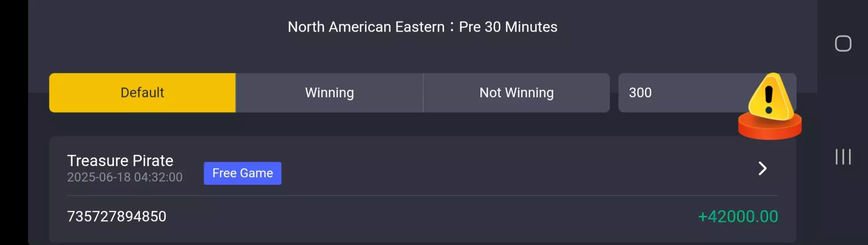Select bet ID 735727894850
Screen dimensions: 868x245
click(x=117, y=216)
